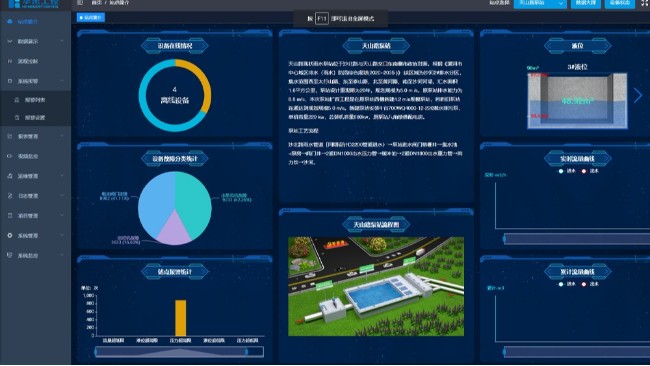Toggle 进水 legend in 实时流量曲线 chart

coord(567,171)
